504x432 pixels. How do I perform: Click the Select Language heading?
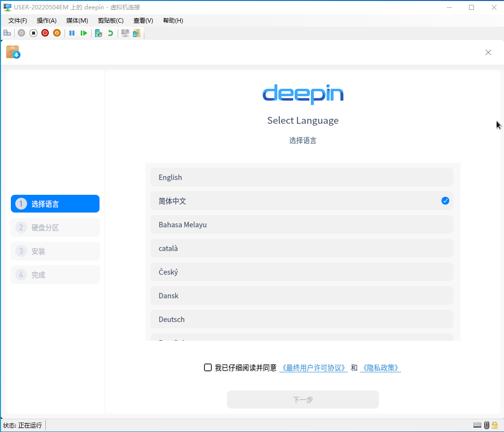point(303,121)
